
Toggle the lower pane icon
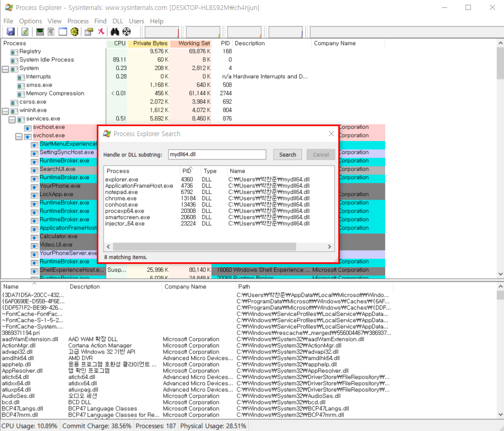[x=63, y=32]
